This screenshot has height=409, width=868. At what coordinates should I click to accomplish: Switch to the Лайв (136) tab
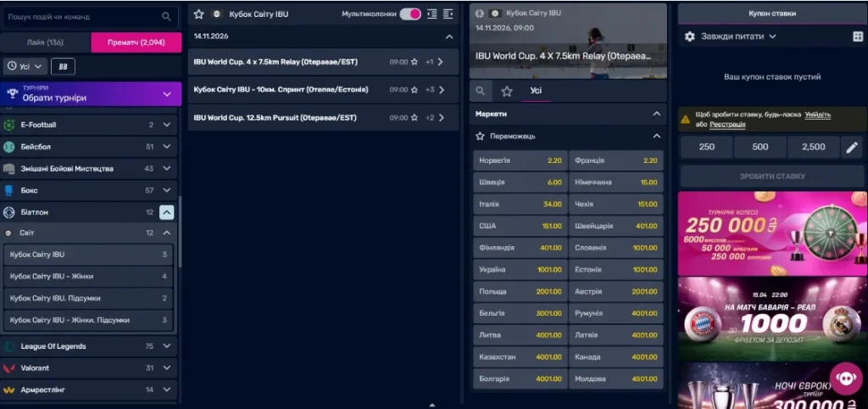(46, 42)
